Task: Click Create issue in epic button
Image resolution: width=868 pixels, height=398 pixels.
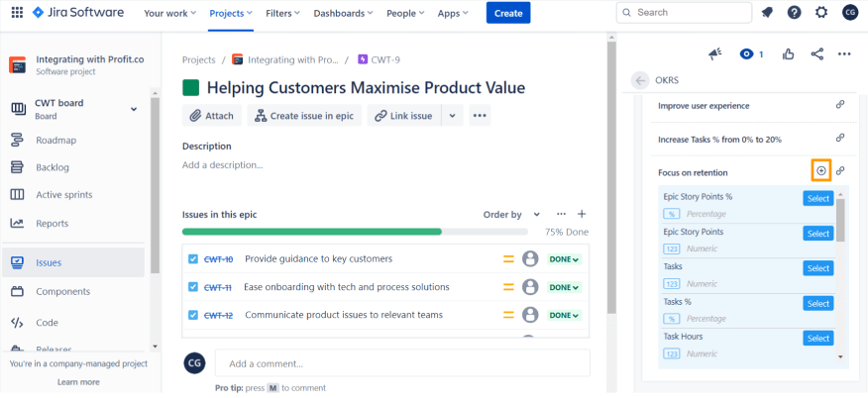Action: (304, 116)
